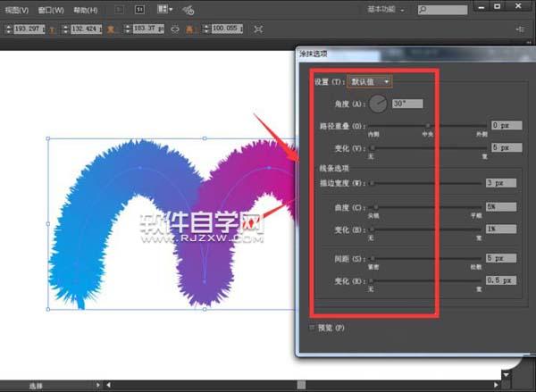This screenshot has height=392, width=536.
Task: Click the 变化(B) value field 1%
Action: (x=501, y=229)
